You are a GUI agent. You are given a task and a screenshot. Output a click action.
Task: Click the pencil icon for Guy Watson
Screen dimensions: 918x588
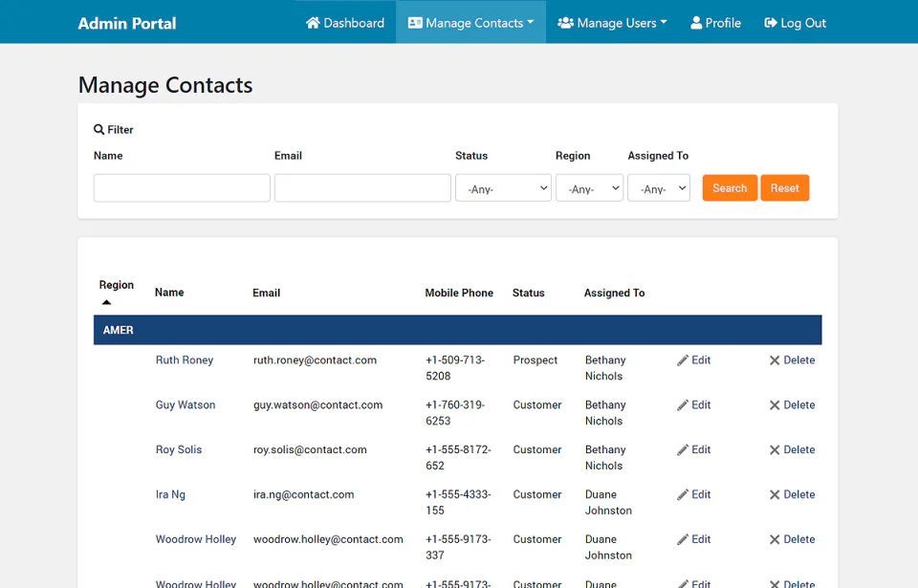683,405
